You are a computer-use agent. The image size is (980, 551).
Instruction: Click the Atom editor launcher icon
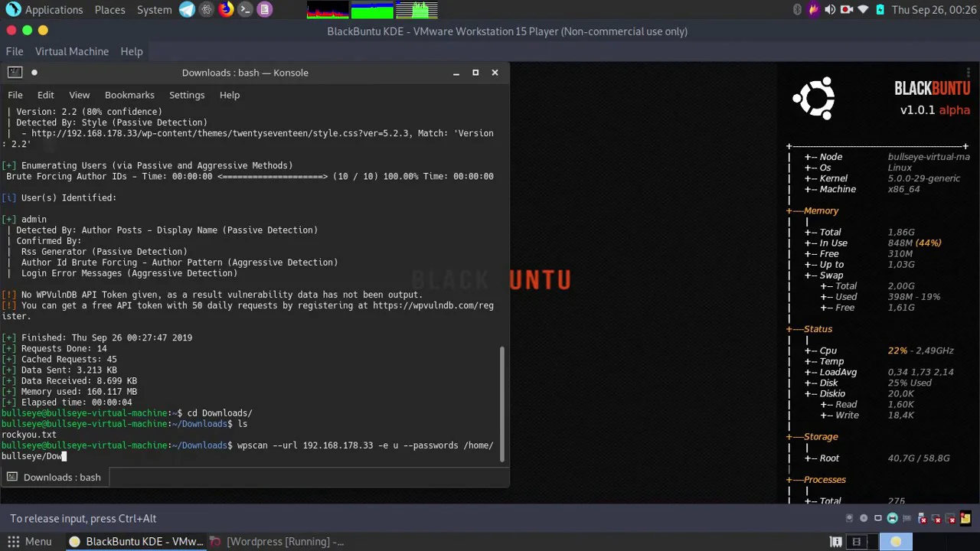coord(206,10)
